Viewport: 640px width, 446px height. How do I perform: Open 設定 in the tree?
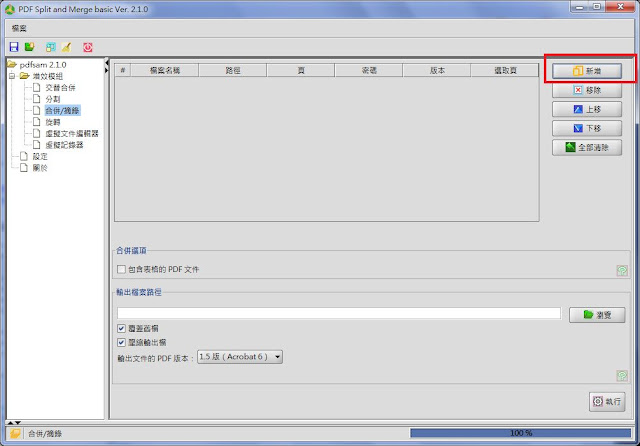point(40,156)
